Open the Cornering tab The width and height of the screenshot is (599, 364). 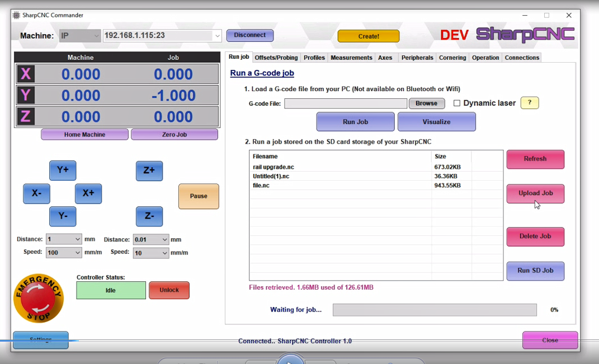pos(452,58)
